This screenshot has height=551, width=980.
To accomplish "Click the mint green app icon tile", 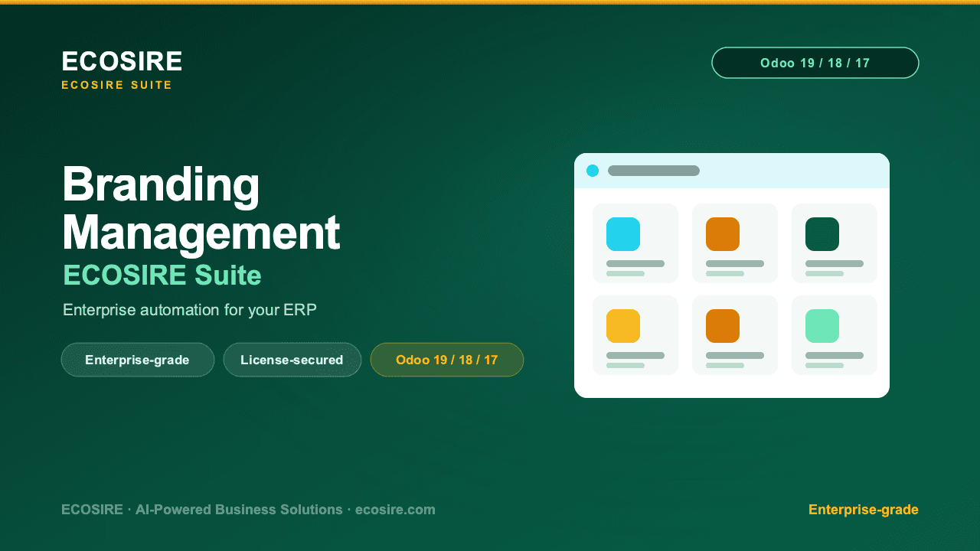I will 822,326.
